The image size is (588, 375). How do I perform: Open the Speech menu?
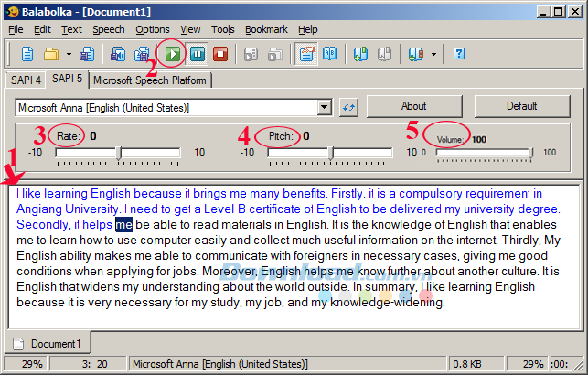coord(108,29)
